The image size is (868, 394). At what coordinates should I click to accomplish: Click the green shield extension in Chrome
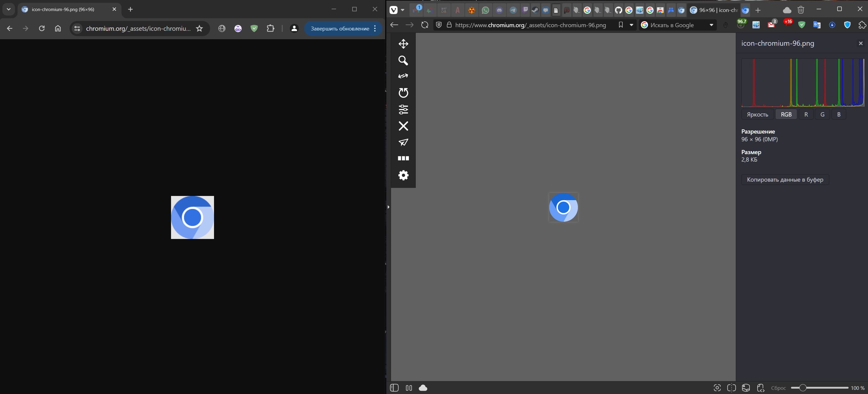(254, 29)
